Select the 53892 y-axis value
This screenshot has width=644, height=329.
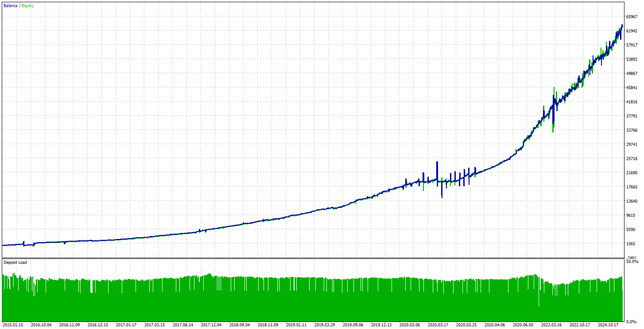632,59
